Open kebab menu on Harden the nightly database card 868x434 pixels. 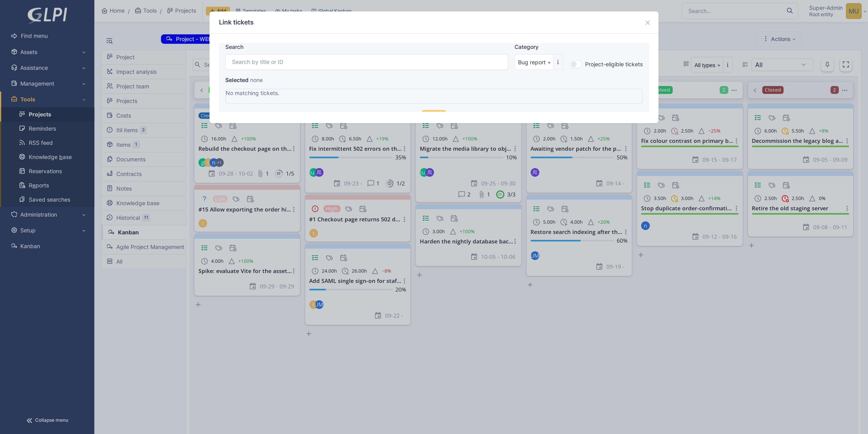(x=515, y=242)
